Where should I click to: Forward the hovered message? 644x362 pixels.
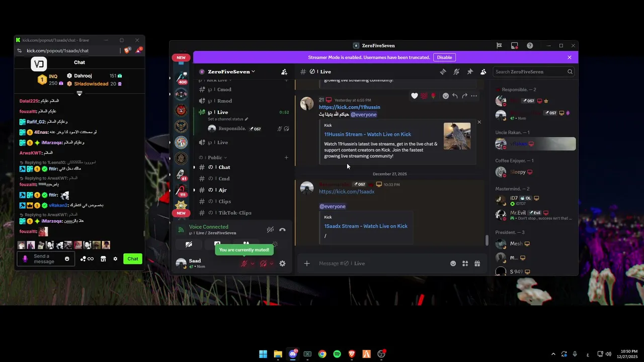[x=464, y=96]
